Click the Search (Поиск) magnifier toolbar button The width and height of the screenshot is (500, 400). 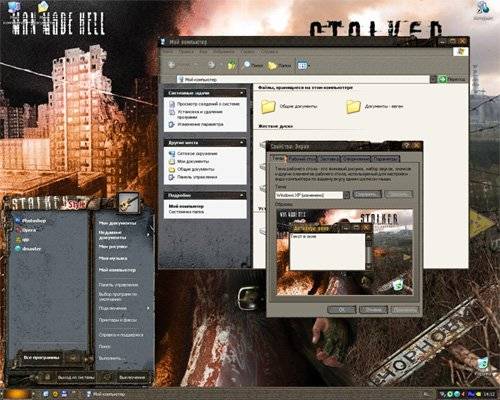click(x=253, y=65)
